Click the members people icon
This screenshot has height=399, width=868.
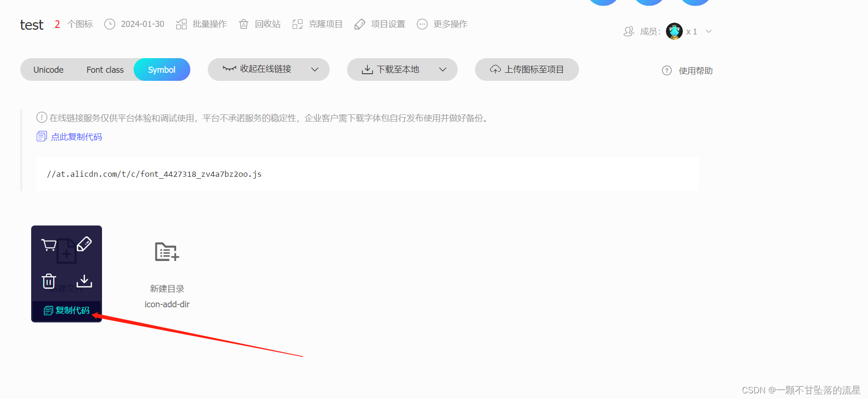click(x=629, y=32)
